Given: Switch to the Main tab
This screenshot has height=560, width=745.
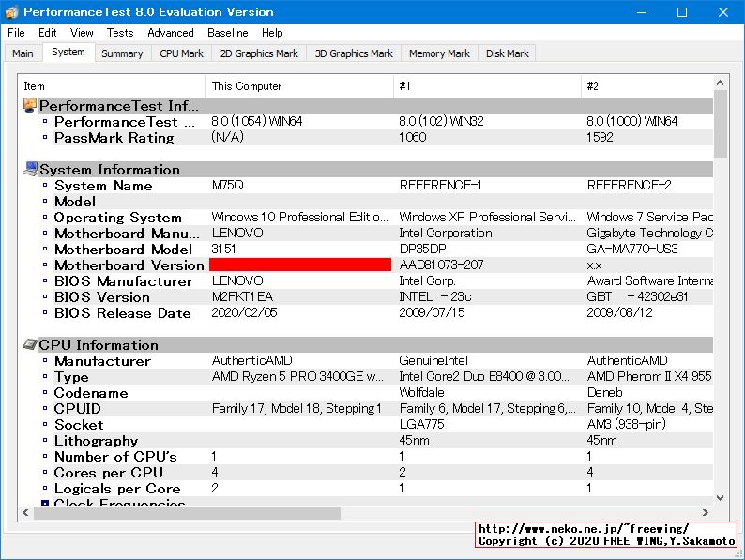Looking at the screenshot, I should tap(23, 53).
